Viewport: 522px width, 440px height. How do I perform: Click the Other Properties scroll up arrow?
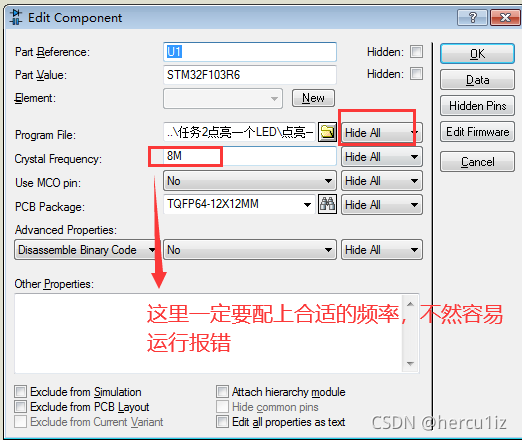[410, 304]
